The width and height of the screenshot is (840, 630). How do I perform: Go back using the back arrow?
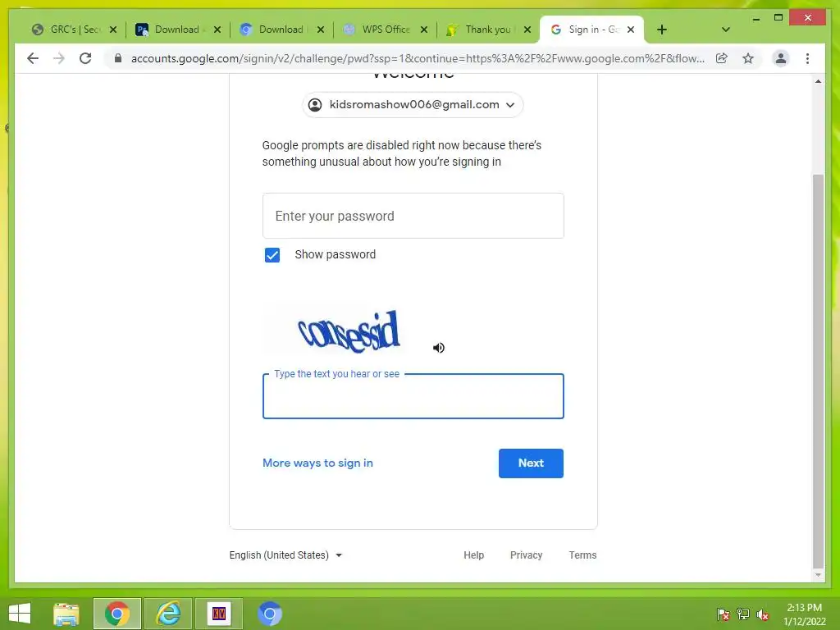coord(33,58)
